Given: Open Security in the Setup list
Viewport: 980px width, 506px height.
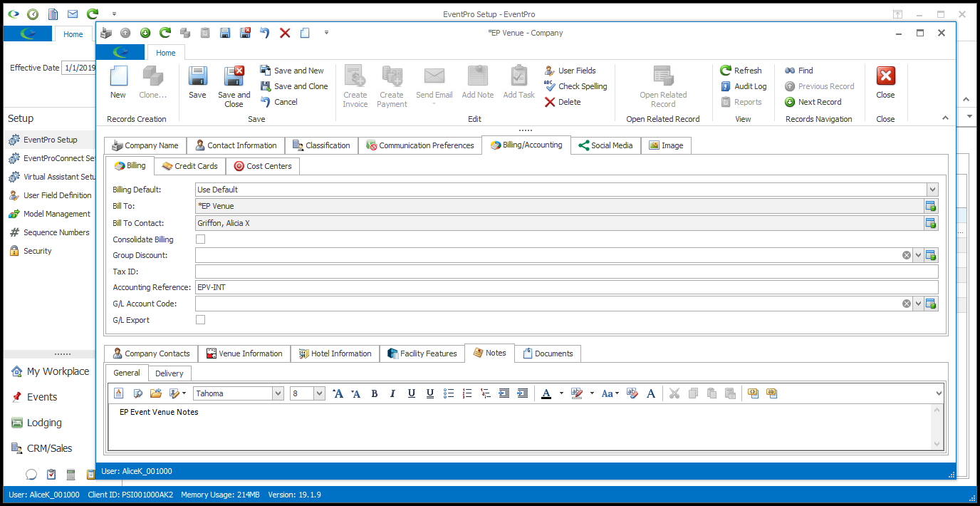Looking at the screenshot, I should click(31, 251).
